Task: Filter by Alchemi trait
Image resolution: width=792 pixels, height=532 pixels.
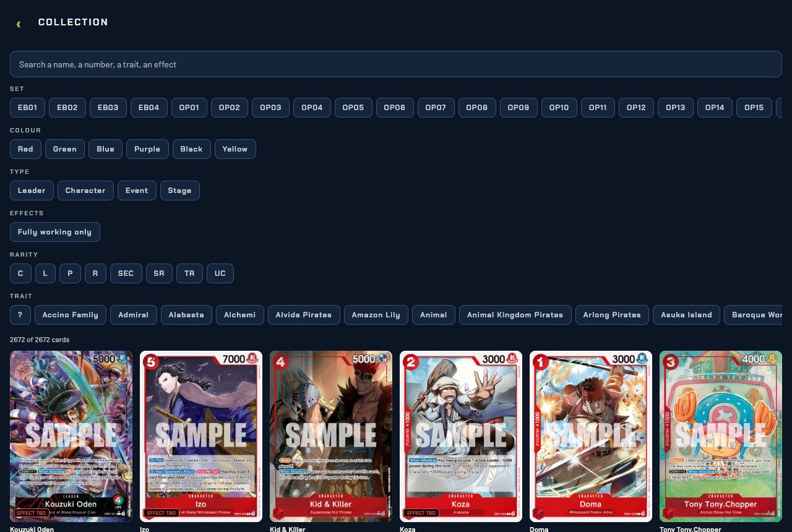Action: coord(240,315)
